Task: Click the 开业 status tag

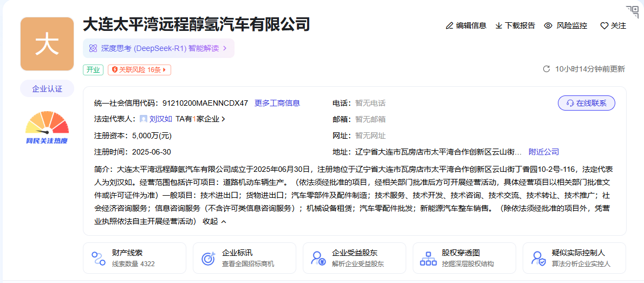Action: point(93,70)
